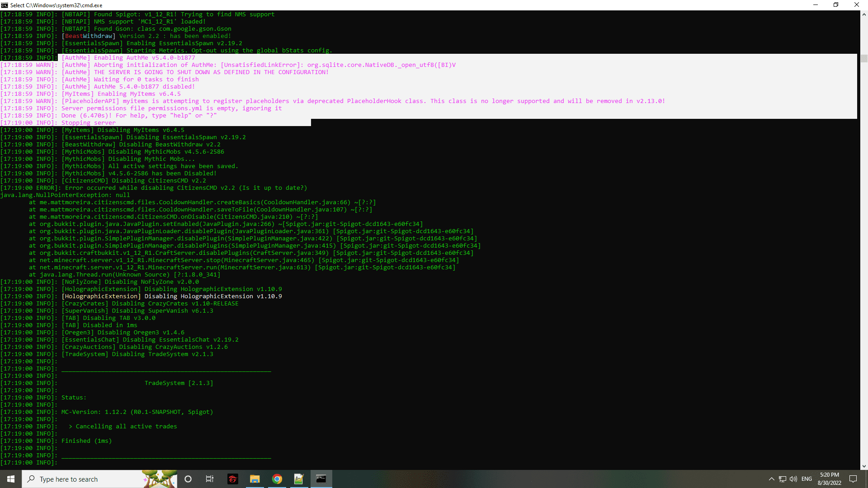Restore down the cmd window
868x488 pixels.
836,5
